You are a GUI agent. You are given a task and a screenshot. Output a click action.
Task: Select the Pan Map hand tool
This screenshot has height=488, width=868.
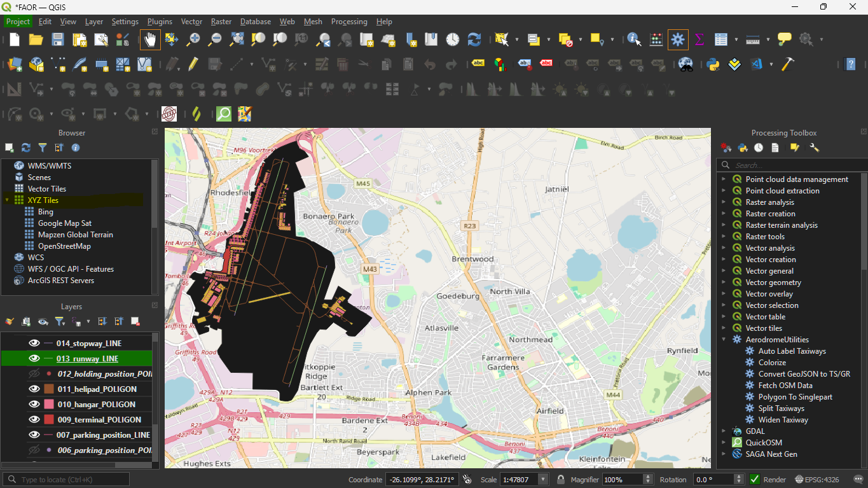[150, 39]
